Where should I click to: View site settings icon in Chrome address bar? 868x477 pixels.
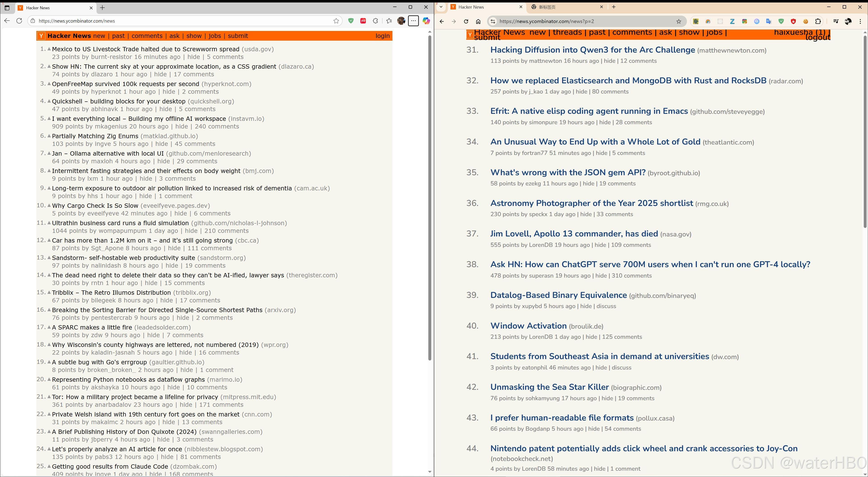(x=493, y=22)
